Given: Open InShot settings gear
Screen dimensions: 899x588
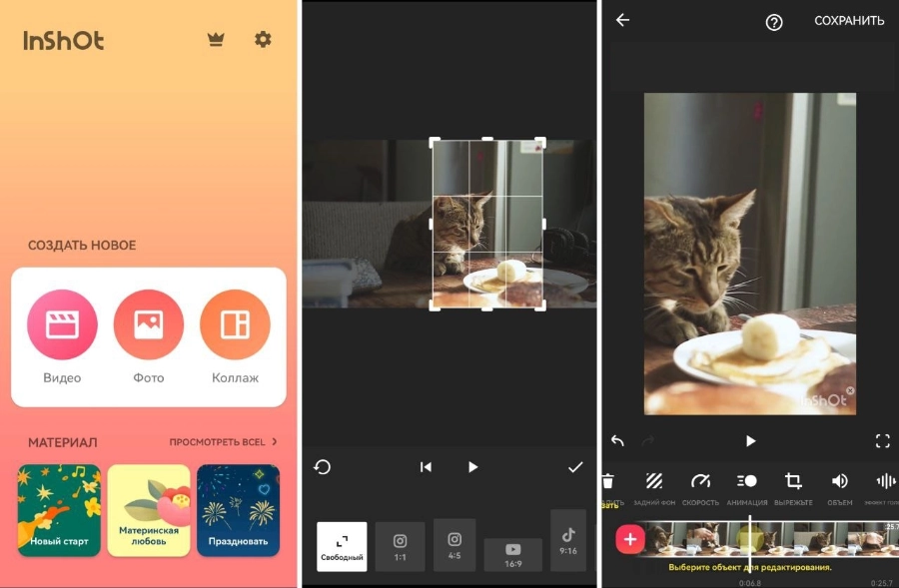Looking at the screenshot, I should pyautogui.click(x=263, y=40).
